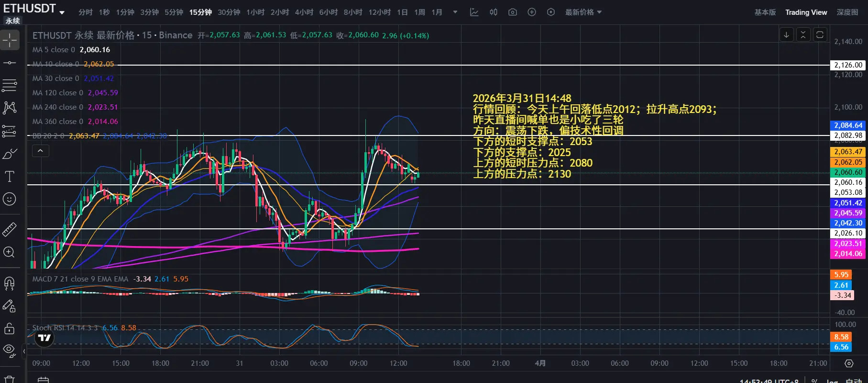Click the MA 30 close indicator legend
The height and width of the screenshot is (383, 868).
(x=73, y=79)
